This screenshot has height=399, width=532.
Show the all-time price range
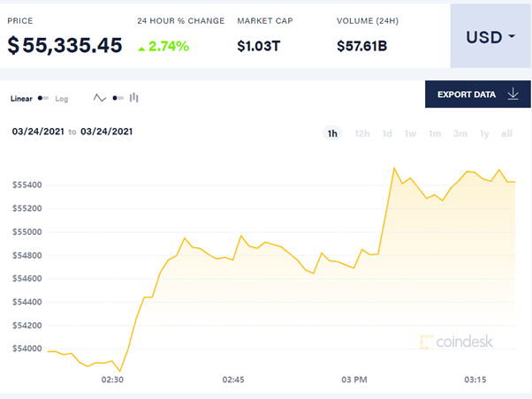506,134
